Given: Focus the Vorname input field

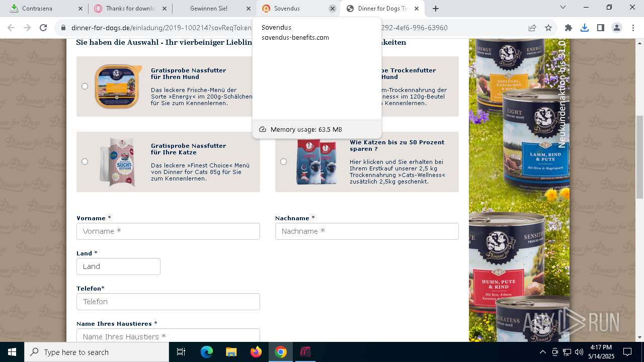Looking at the screenshot, I should [x=168, y=231].
